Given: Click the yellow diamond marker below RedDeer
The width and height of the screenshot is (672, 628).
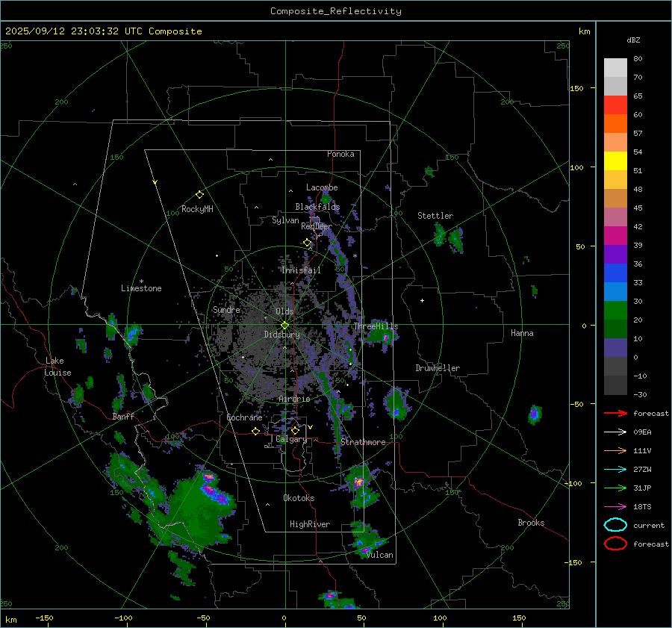Looking at the screenshot, I should 307,243.
